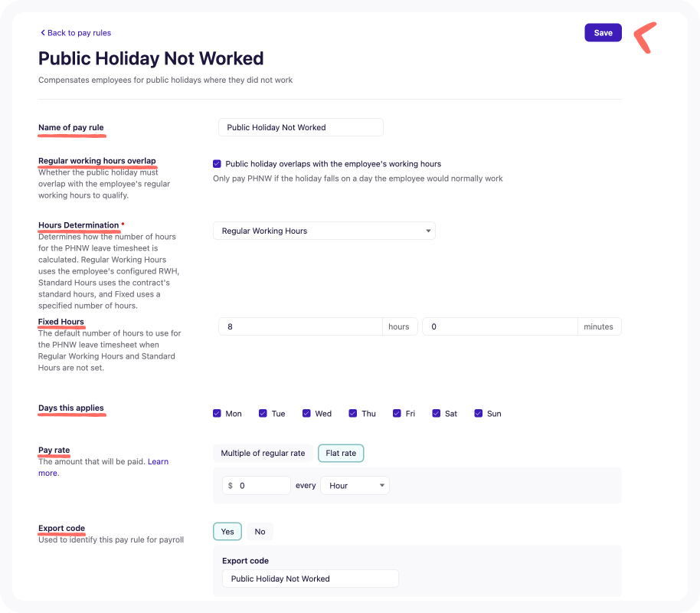The height and width of the screenshot is (613, 700).
Task: Toggle public holiday overlaps working hours checkbox
Action: [x=217, y=164]
